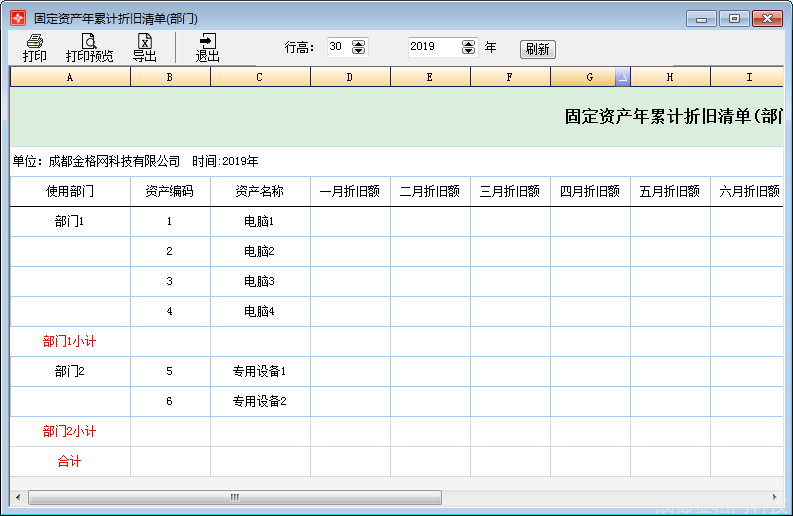This screenshot has height=516, width=793.
Task: Click the red app icon in title bar
Action: (18, 18)
